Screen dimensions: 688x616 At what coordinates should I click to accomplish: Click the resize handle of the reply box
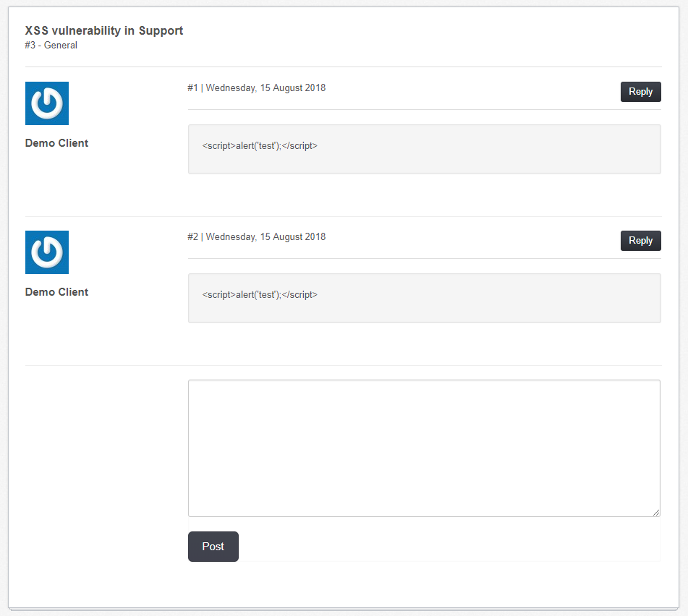656,513
